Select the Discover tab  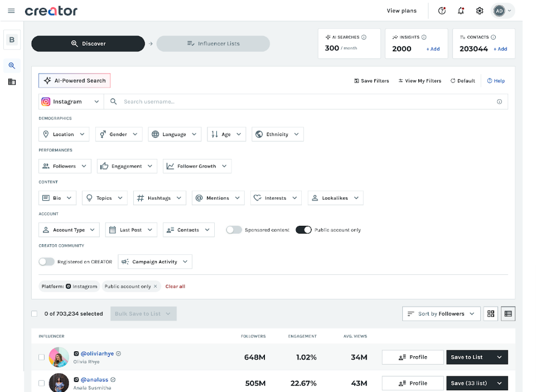(88, 43)
